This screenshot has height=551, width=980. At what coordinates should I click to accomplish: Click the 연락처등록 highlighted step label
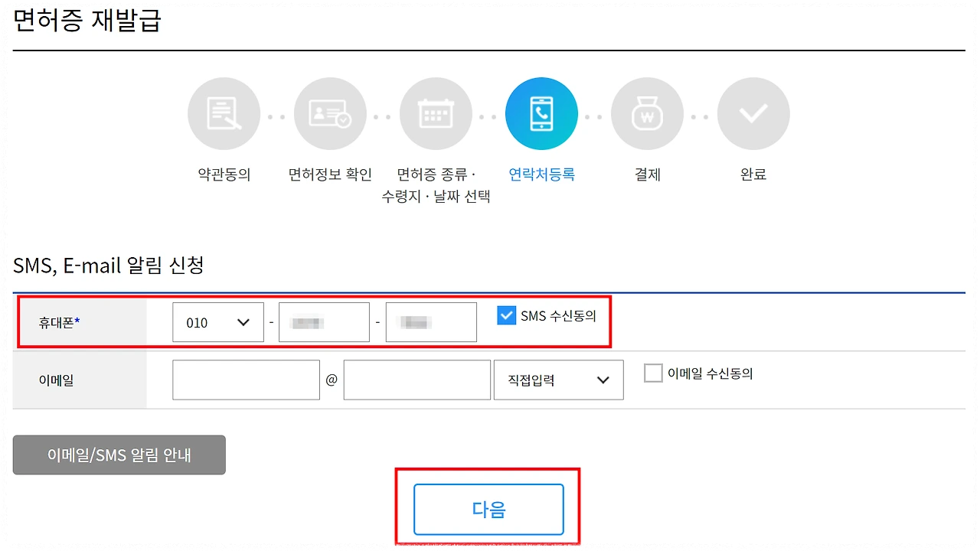coord(541,174)
